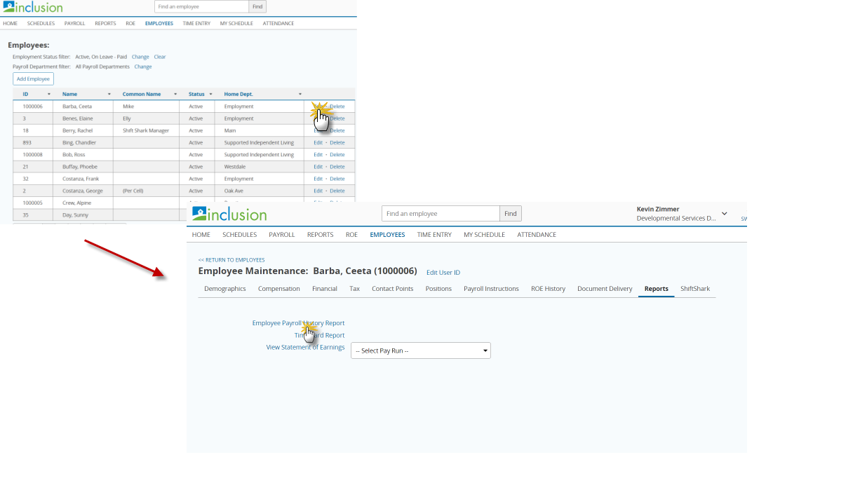Screen dimensions: 860x504
Task: Click Find button next to lower search box
Action: point(511,214)
